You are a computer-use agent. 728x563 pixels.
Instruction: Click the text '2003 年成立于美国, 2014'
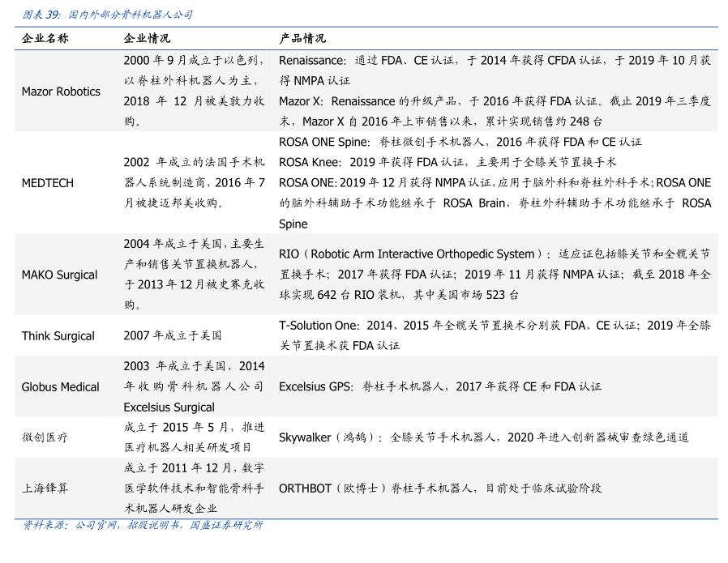(x=194, y=366)
